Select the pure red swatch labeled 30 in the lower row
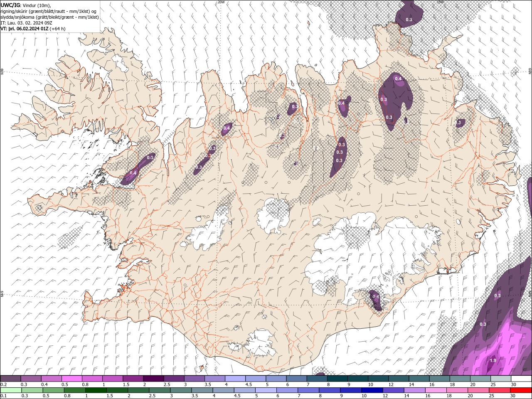This screenshot has width=532, height=399. click(521, 390)
